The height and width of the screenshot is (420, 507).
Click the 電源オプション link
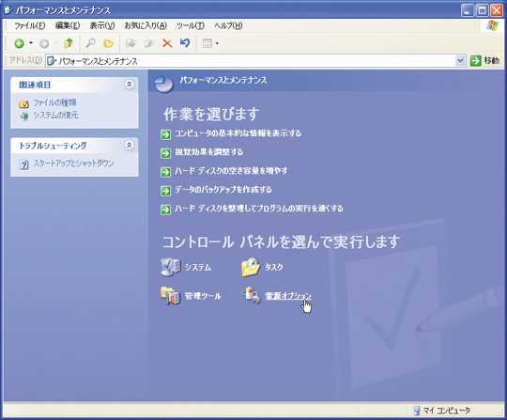tap(288, 296)
